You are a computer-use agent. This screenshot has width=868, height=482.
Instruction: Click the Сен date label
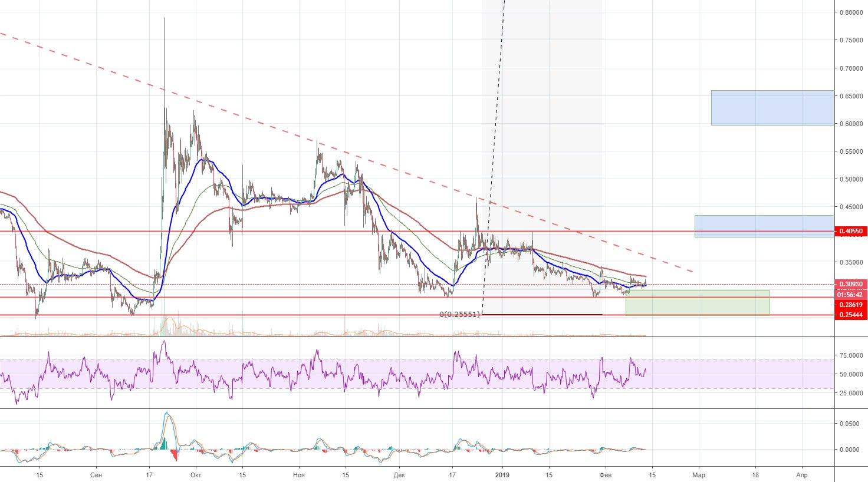pyautogui.click(x=97, y=475)
